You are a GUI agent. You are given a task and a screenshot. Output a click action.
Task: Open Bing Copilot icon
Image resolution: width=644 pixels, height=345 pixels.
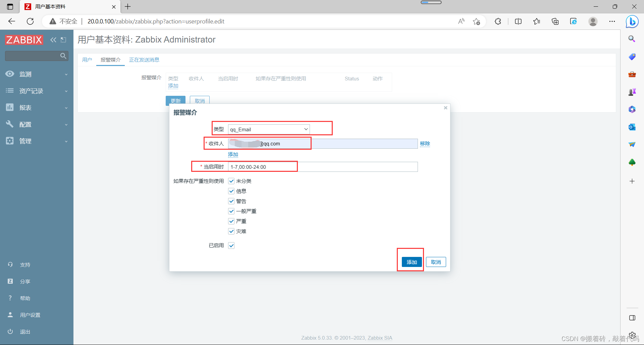[632, 22]
